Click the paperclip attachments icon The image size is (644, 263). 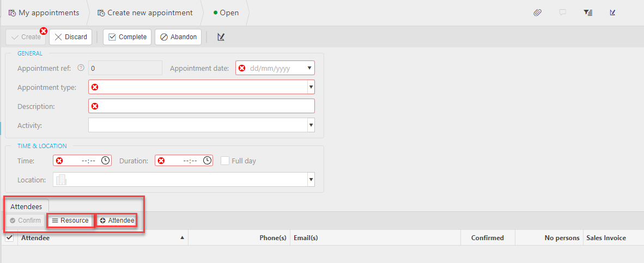coord(537,13)
